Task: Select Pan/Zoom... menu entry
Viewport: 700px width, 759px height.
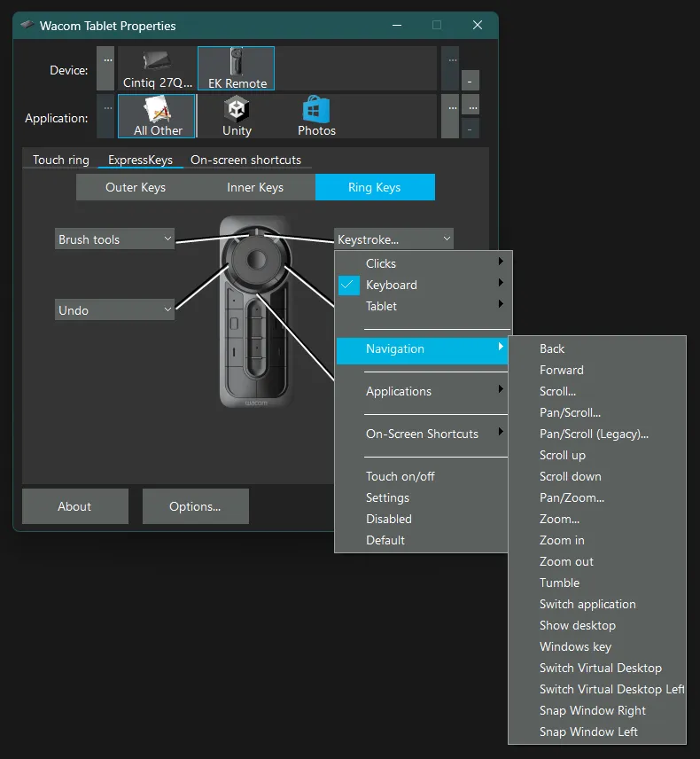Action: 597,497
